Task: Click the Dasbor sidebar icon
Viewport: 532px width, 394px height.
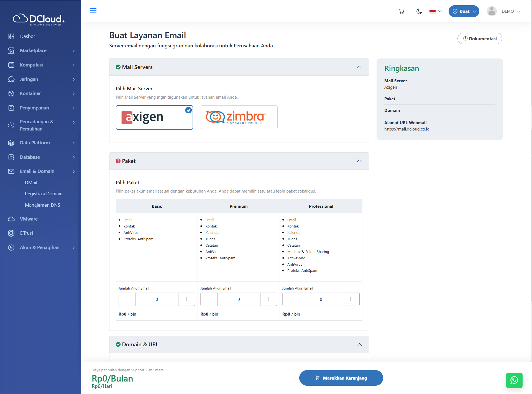Action: coord(11,36)
